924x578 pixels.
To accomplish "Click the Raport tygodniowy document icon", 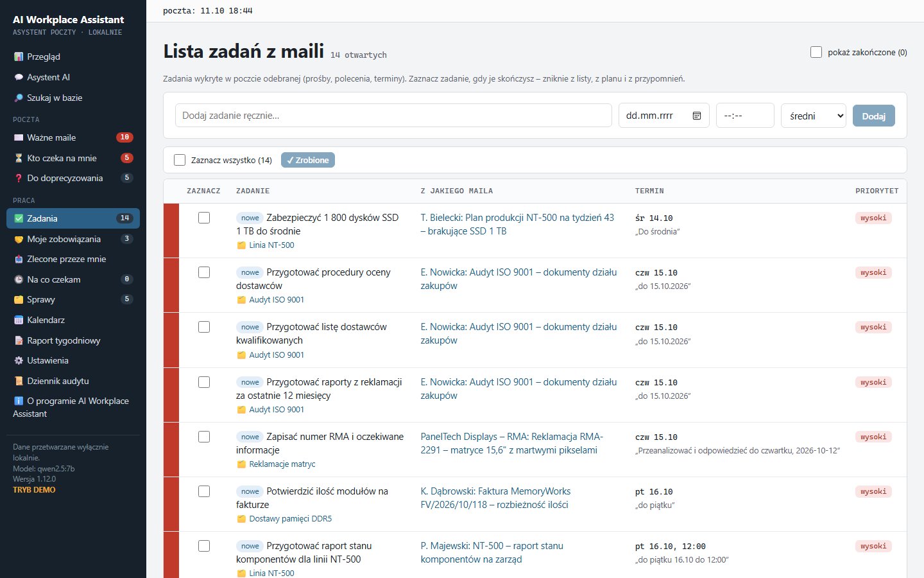I will coord(19,341).
